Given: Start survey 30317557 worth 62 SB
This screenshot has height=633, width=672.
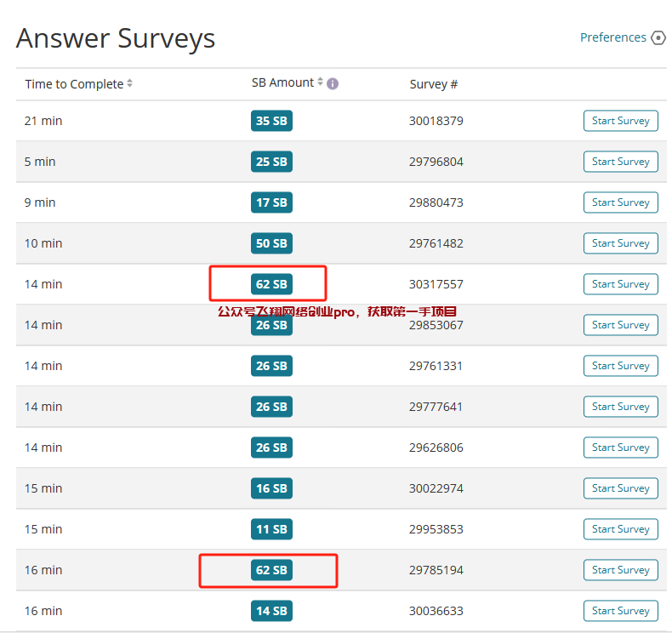Looking at the screenshot, I should pyautogui.click(x=620, y=284).
